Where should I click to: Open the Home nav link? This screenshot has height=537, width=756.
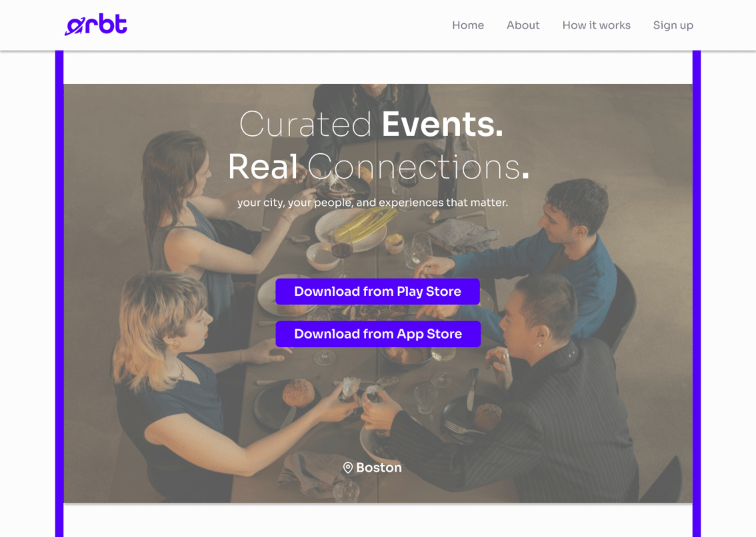pos(468,25)
